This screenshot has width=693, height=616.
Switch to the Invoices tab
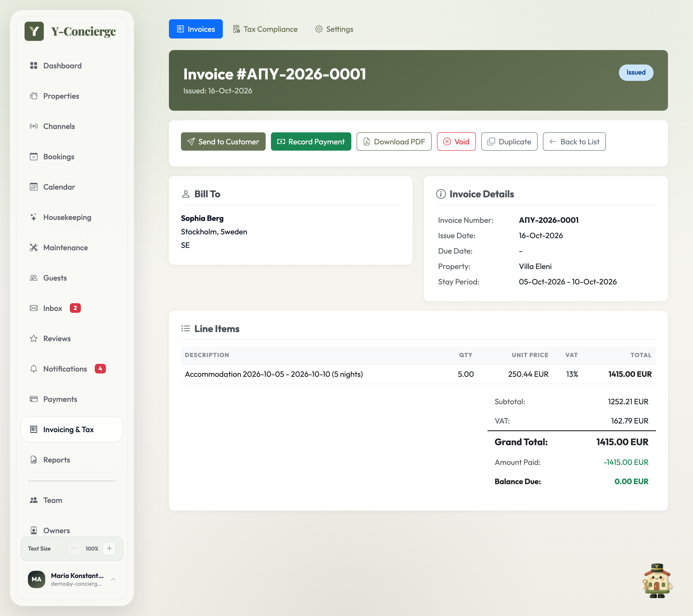pyautogui.click(x=196, y=29)
